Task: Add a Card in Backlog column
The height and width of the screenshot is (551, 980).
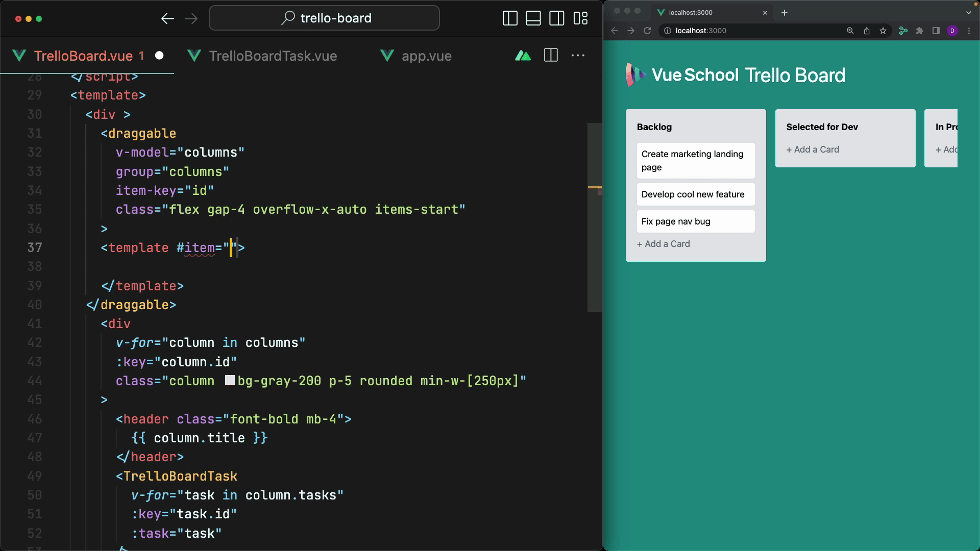Action: coord(664,244)
